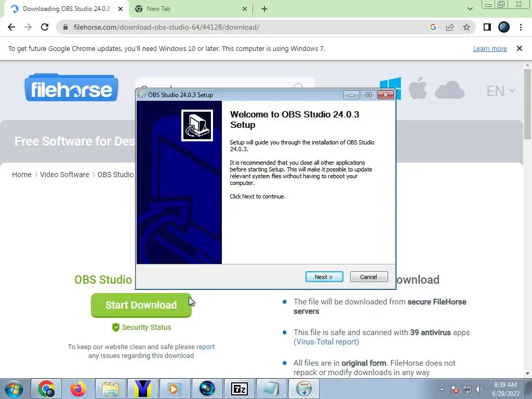Image resolution: width=532 pixels, height=399 pixels.
Task: Click the report link under Security Status
Action: click(205, 347)
